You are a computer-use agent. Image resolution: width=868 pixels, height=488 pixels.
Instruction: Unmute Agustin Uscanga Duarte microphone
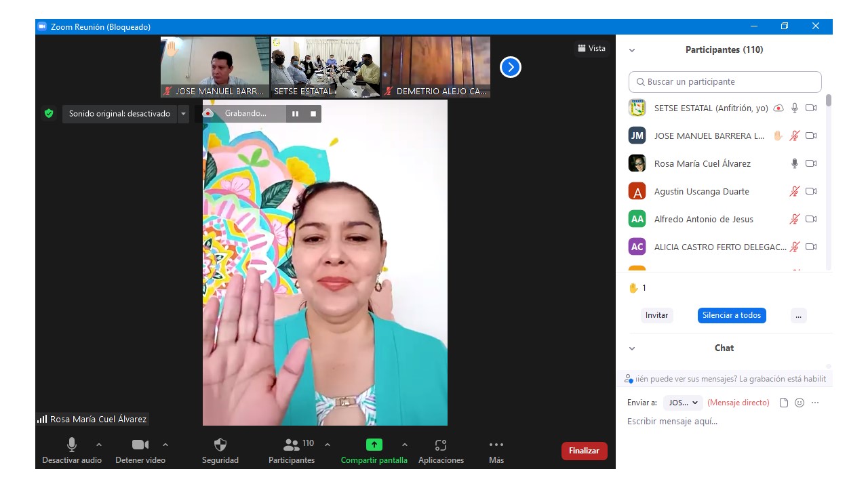pos(795,191)
